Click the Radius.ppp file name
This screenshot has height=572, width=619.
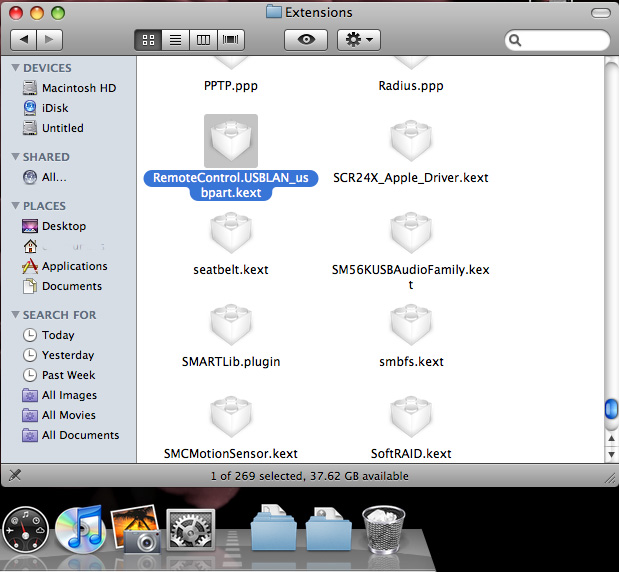(411, 86)
